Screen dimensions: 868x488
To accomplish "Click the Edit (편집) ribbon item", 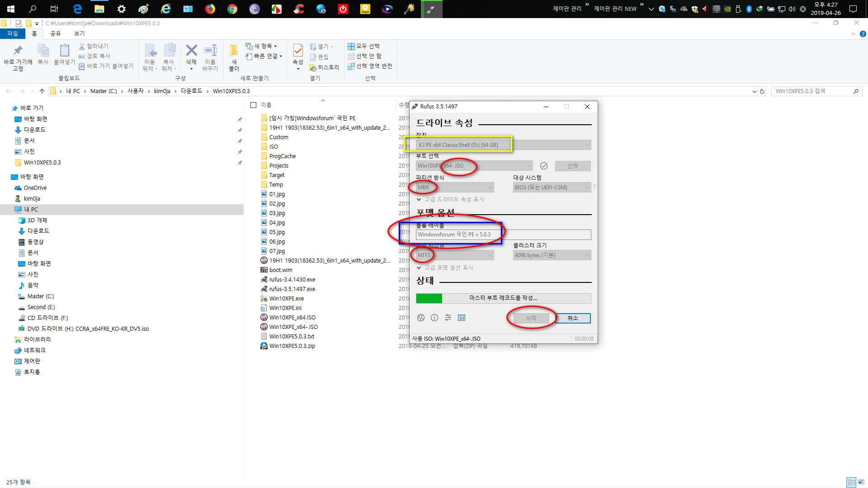I will point(319,57).
